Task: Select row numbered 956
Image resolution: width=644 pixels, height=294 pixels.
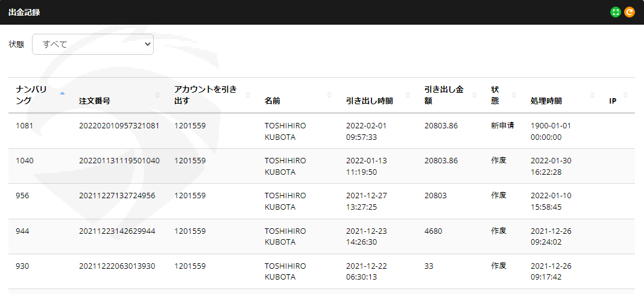Action: click(322, 201)
